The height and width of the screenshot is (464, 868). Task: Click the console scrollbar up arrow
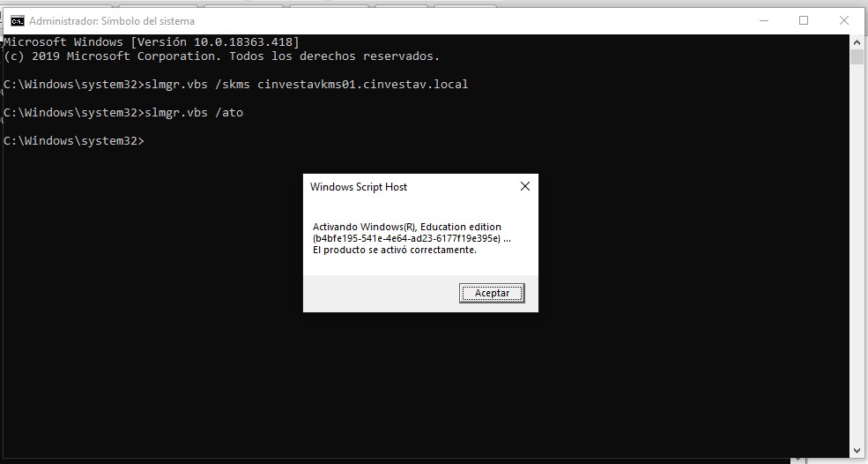(x=857, y=41)
